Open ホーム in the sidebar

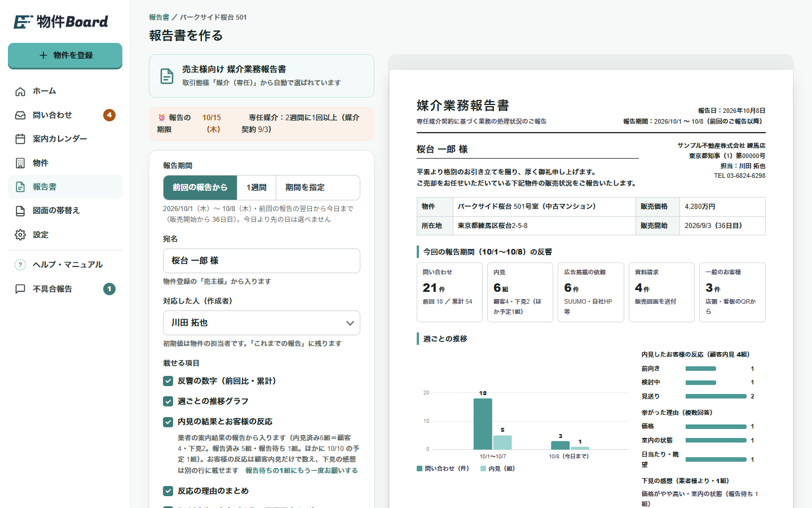coord(65,91)
